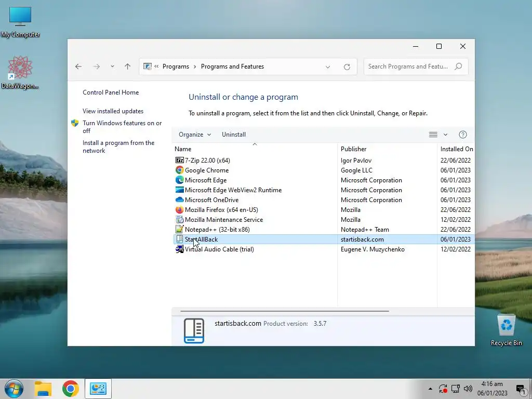Click the StartAllBack icon in list

179,239
